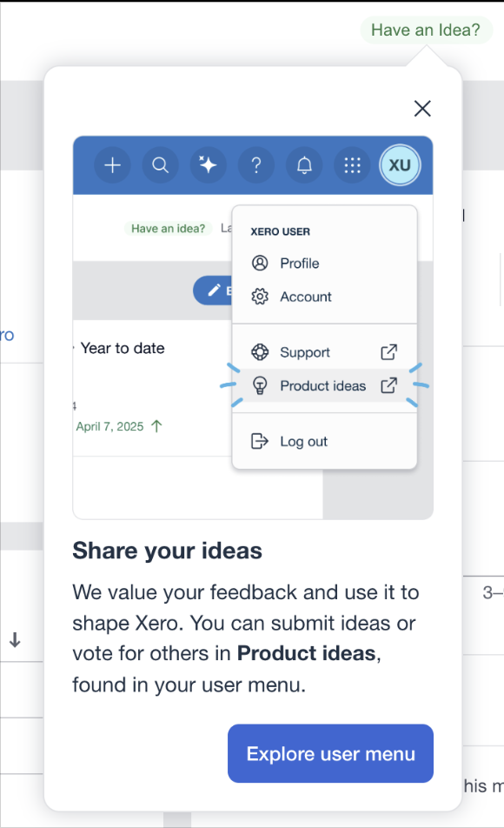Click the exit icon next to Log out
This screenshot has height=828, width=504.
point(260,441)
